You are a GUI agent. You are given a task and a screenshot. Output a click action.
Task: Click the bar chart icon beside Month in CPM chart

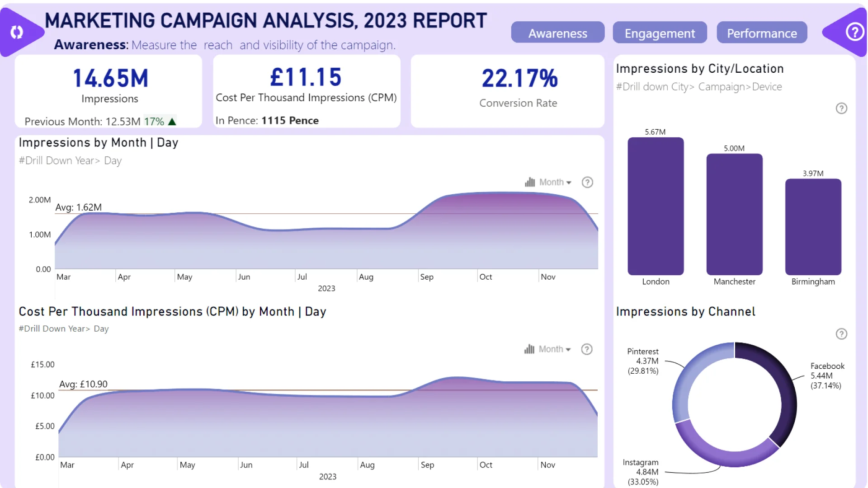coord(529,349)
